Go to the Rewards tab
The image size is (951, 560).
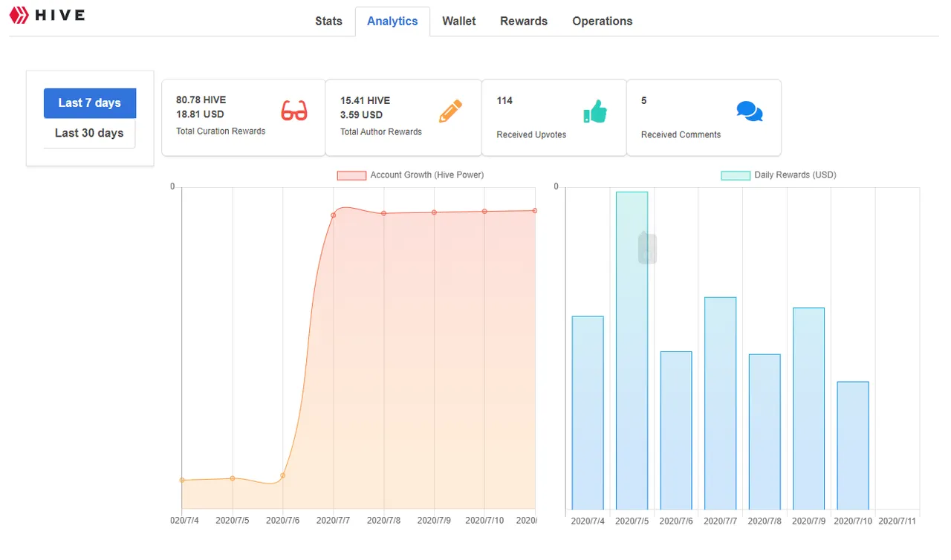point(524,21)
